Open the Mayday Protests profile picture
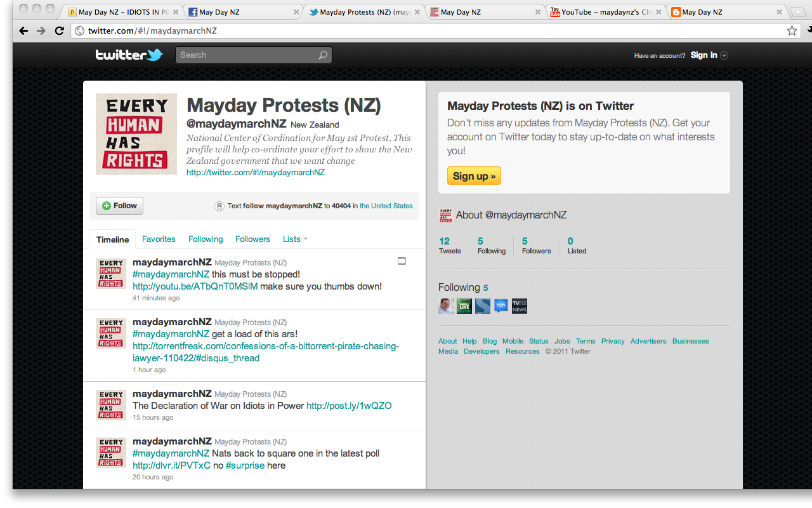The width and height of the screenshot is (812, 508). pos(136,134)
